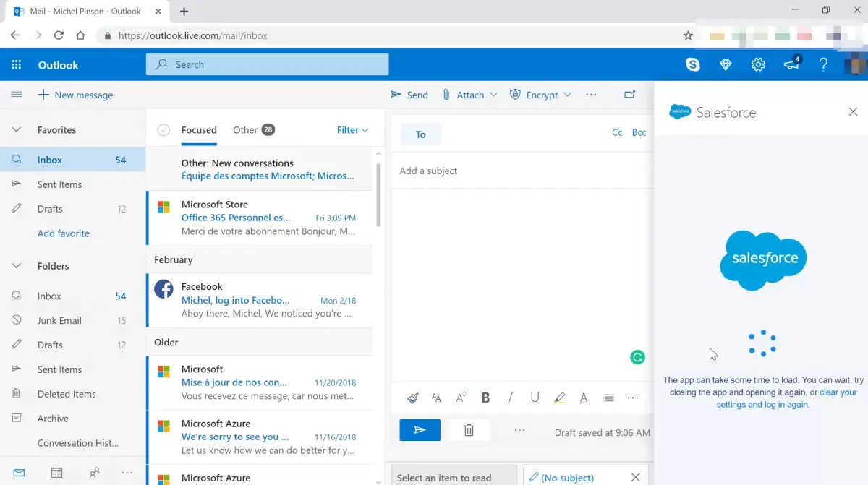This screenshot has width=868, height=485.
Task: Toggle underline formatting
Action: [x=535, y=398]
